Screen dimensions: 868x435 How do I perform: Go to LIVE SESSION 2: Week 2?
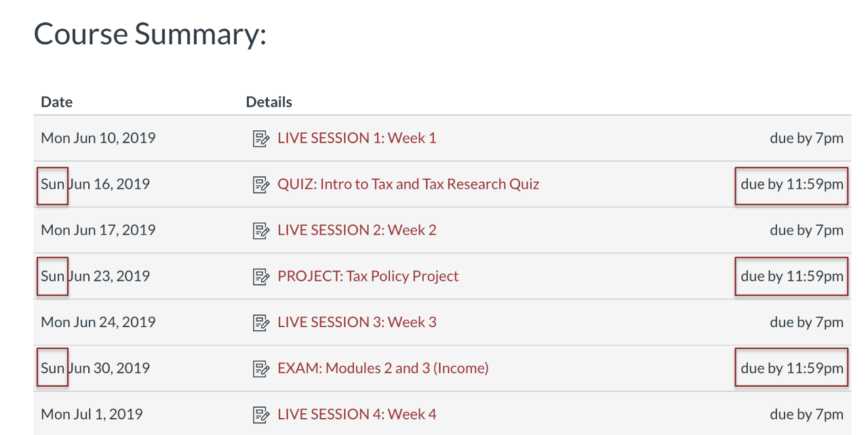(x=357, y=230)
